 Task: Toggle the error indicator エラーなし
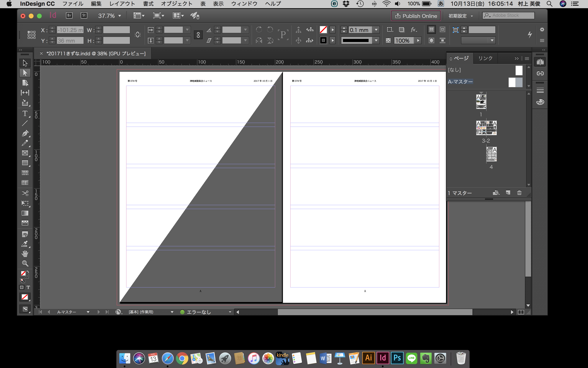(203, 312)
